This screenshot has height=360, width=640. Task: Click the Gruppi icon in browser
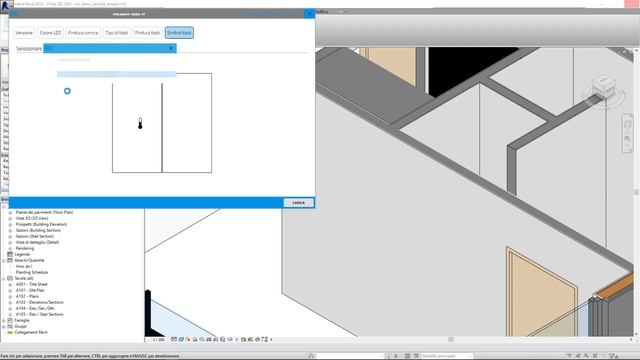[10, 327]
